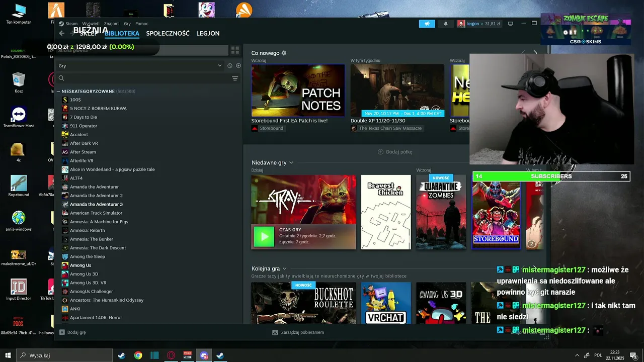Switch to the SPOŁECZNOŚĆ tab

168,33
